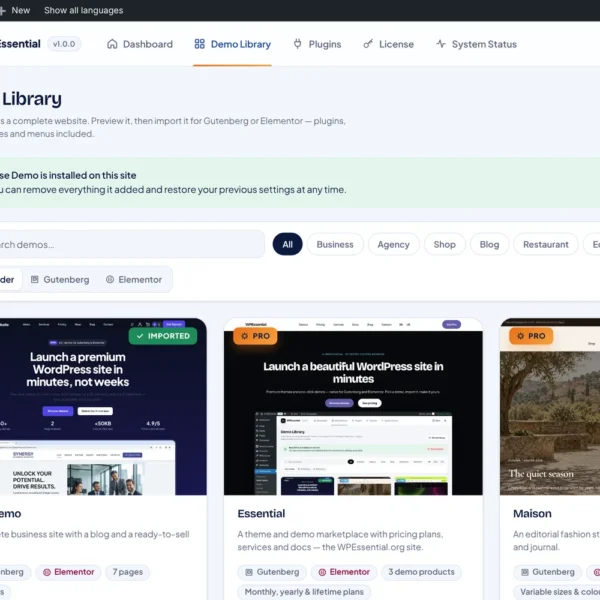Open the Essential demo thumbnail
The height and width of the screenshot is (600, 600).
pos(353,406)
